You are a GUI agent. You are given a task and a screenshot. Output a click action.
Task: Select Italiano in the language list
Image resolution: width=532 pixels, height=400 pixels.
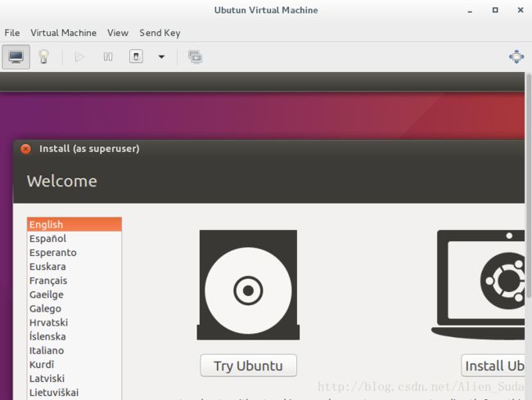pyautogui.click(x=74, y=350)
